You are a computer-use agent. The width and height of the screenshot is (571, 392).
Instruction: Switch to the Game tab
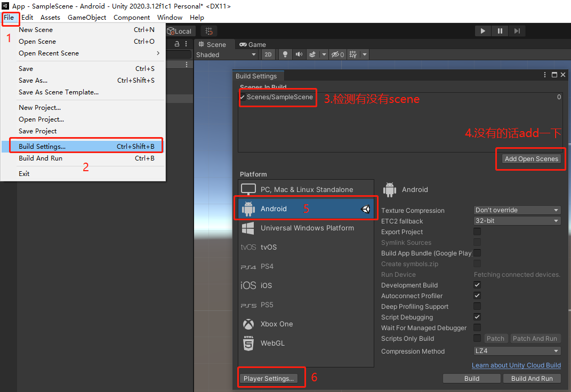coord(252,44)
